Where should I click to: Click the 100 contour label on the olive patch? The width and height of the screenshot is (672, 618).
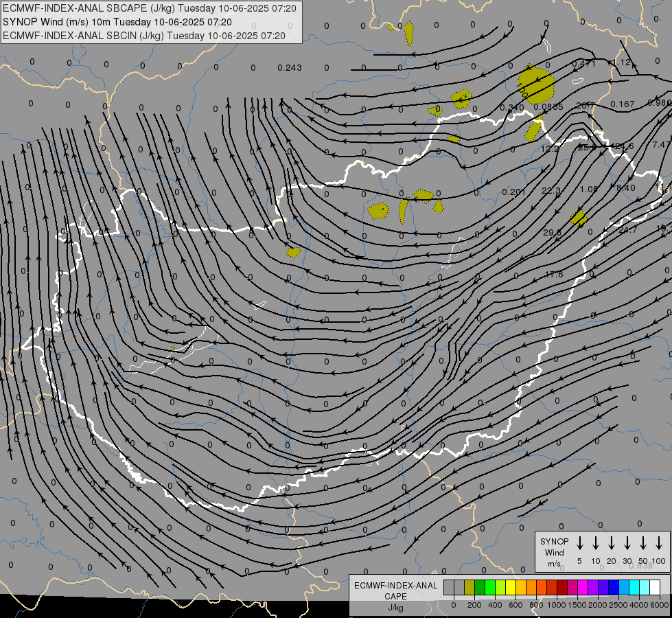(523, 91)
